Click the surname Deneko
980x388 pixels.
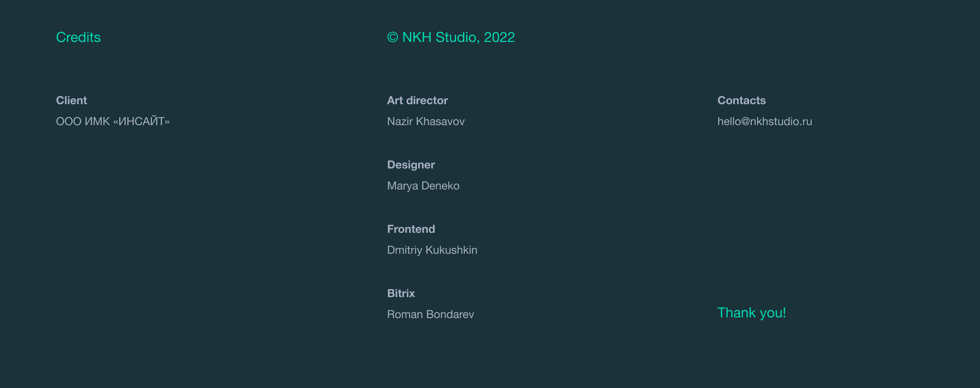(x=440, y=186)
